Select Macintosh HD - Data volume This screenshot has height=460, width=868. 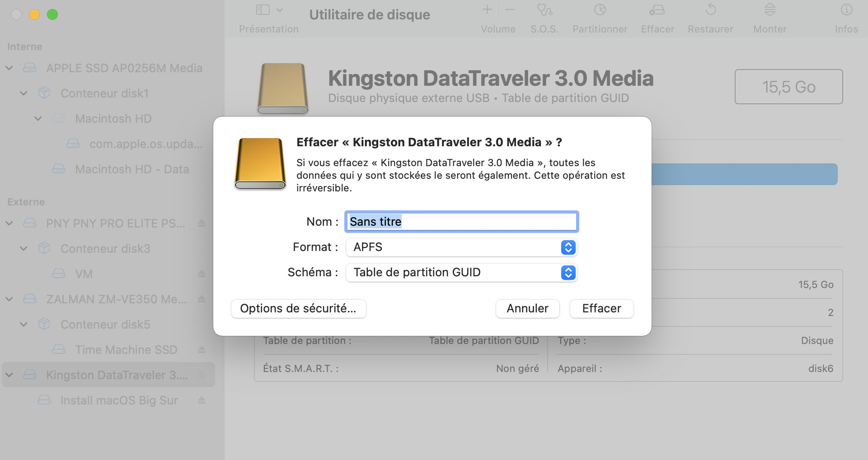click(x=132, y=169)
